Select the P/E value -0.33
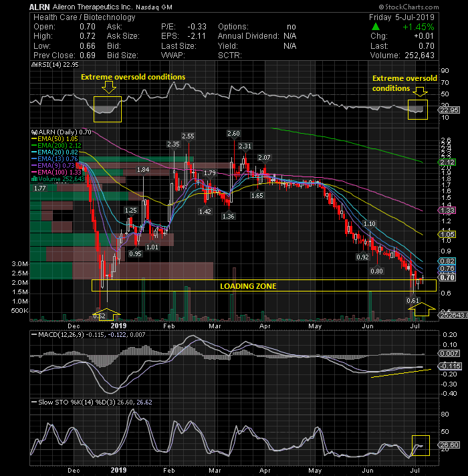The height and width of the screenshot is (476, 468). (197, 27)
